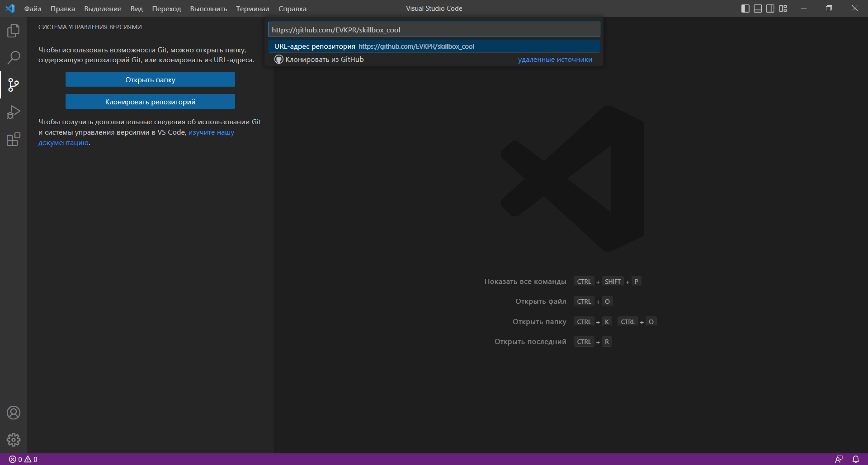The height and width of the screenshot is (465, 868).
Task: Click the Клонировать репозиторий button
Action: [150, 102]
